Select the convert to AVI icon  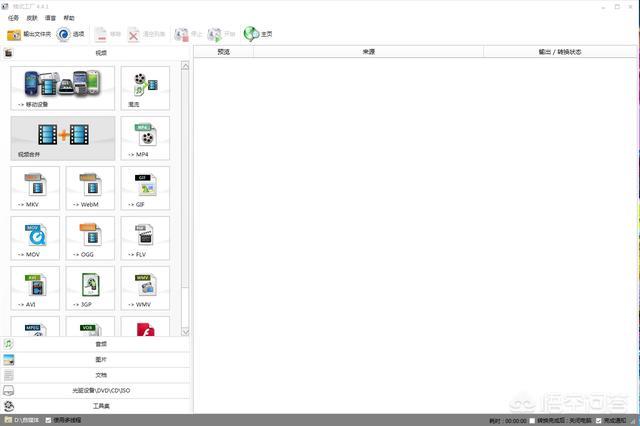pyautogui.click(x=35, y=287)
